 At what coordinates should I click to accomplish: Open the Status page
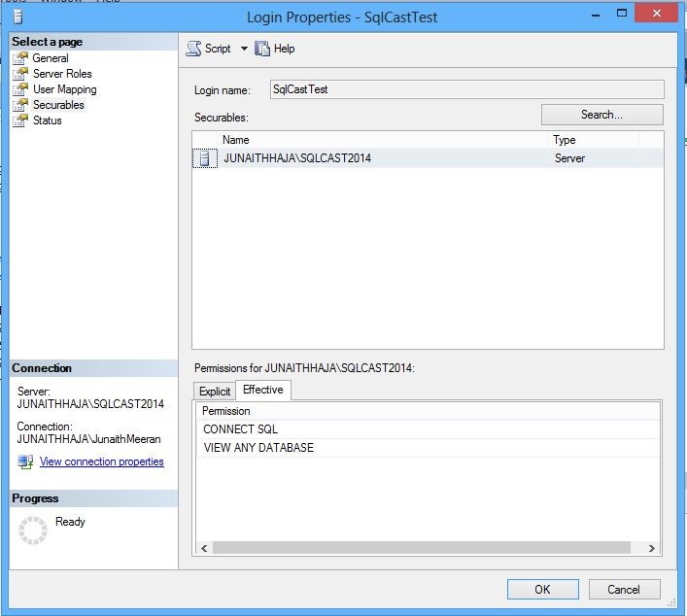[x=48, y=120]
